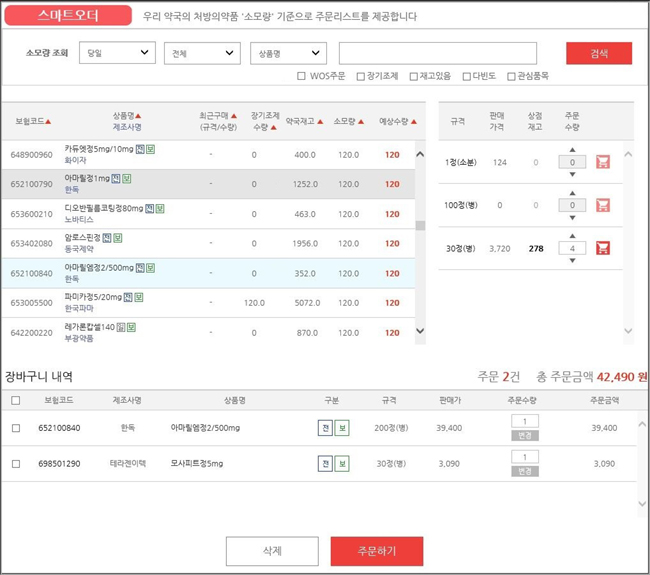Click the 보 badge on 모사피트정 cart row
650x575 pixels.
click(x=342, y=463)
